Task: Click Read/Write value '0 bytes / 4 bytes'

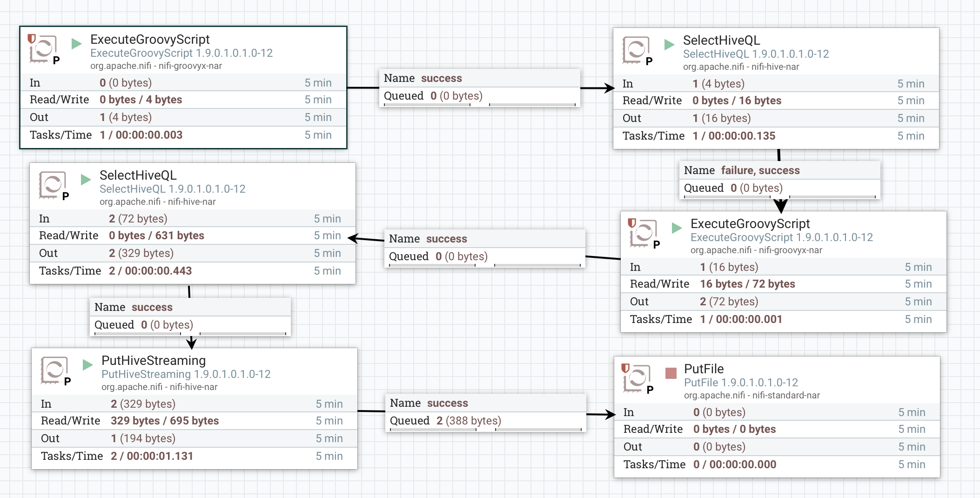Action: [141, 100]
